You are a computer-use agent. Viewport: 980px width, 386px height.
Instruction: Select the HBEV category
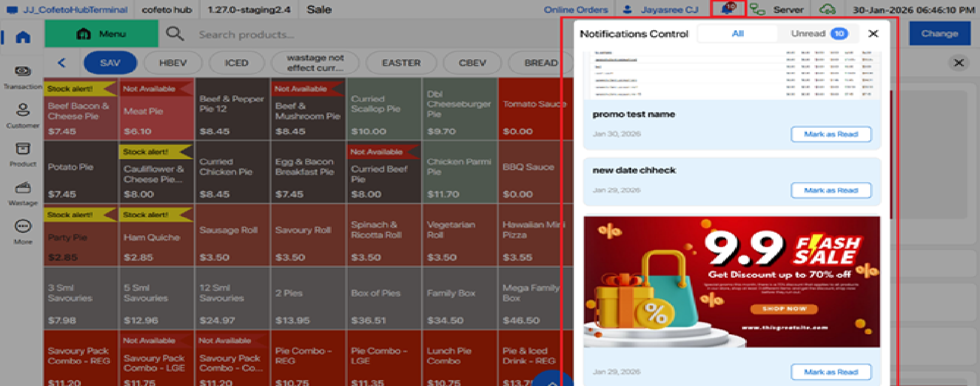pyautogui.click(x=173, y=63)
